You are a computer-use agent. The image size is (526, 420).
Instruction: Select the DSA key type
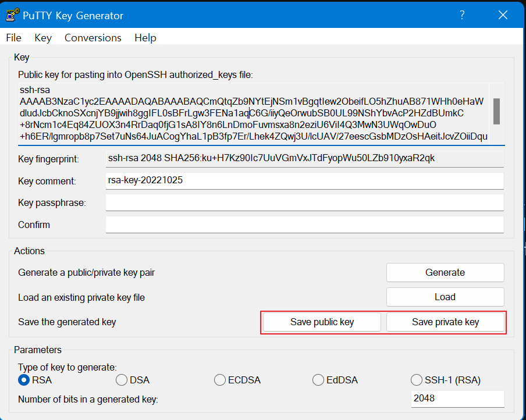(x=133, y=380)
